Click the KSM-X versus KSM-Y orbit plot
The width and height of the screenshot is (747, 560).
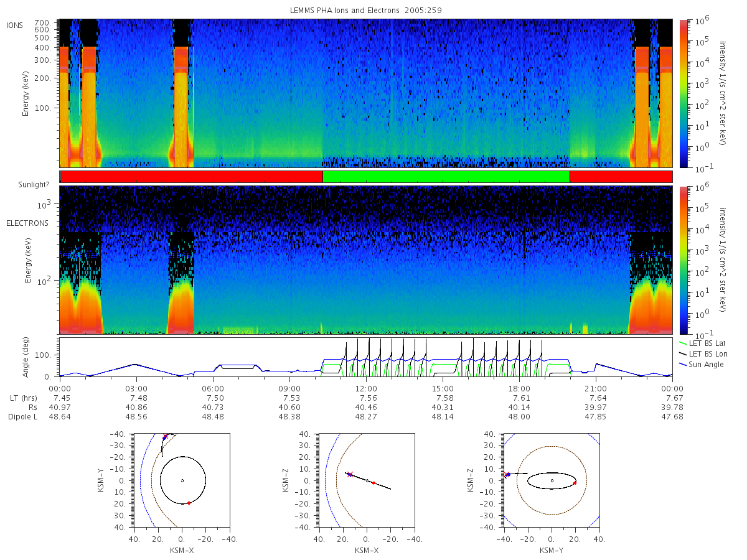(182, 480)
